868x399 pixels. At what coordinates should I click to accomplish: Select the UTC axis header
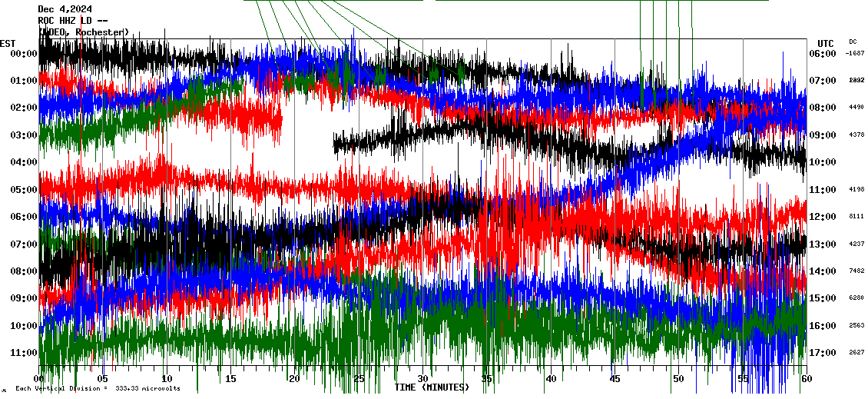[826, 43]
